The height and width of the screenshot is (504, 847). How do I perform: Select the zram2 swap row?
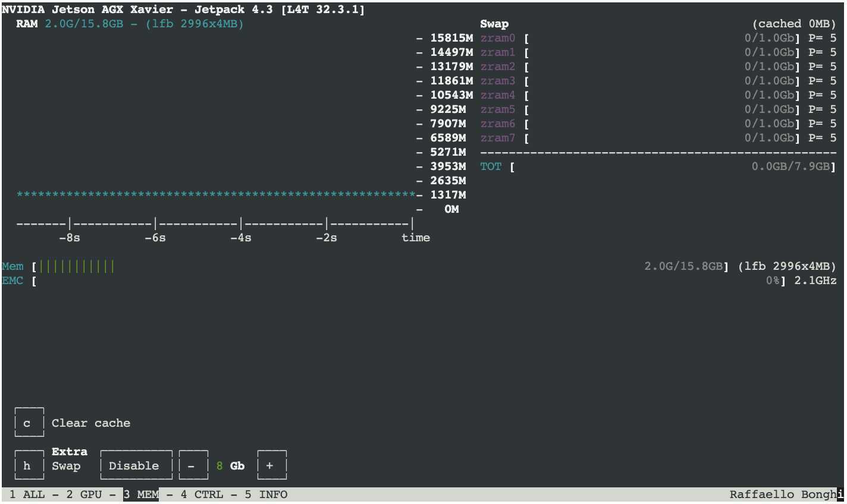coord(658,67)
